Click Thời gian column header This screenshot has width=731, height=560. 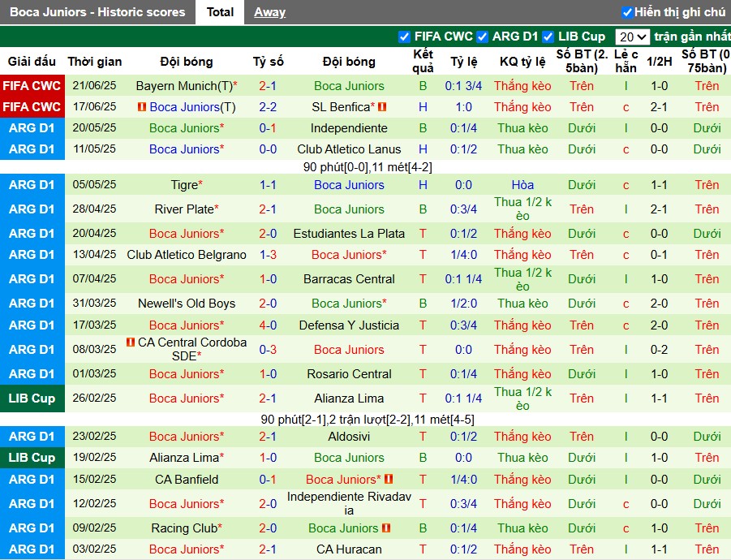point(95,62)
